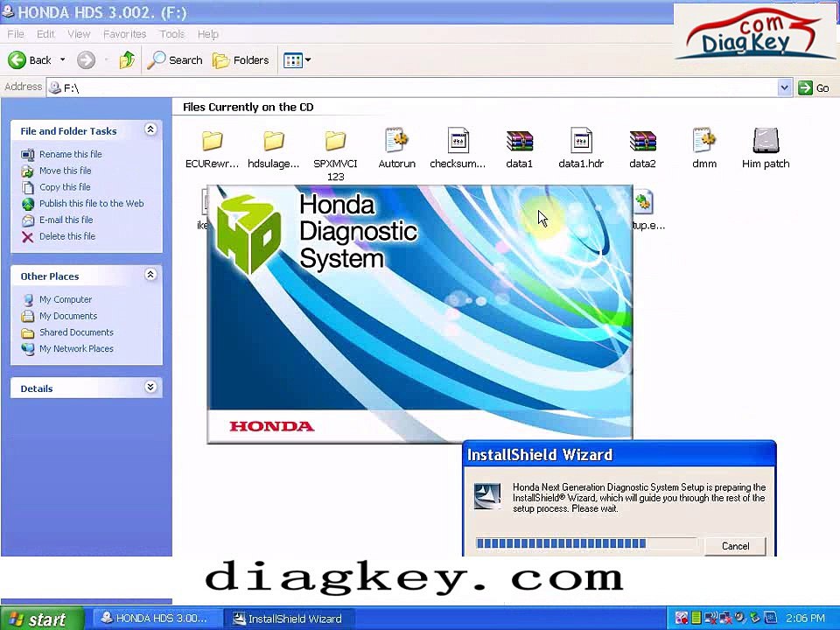Open the File menu

pos(16,34)
